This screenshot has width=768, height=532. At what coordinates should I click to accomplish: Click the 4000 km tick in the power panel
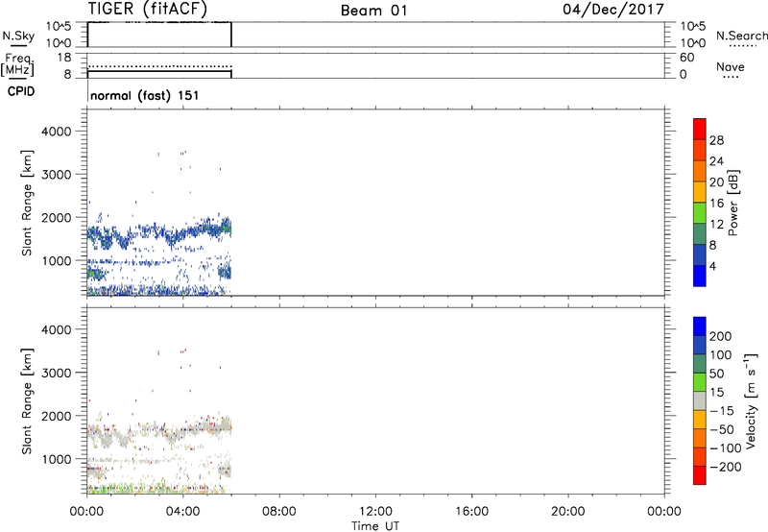(x=57, y=132)
